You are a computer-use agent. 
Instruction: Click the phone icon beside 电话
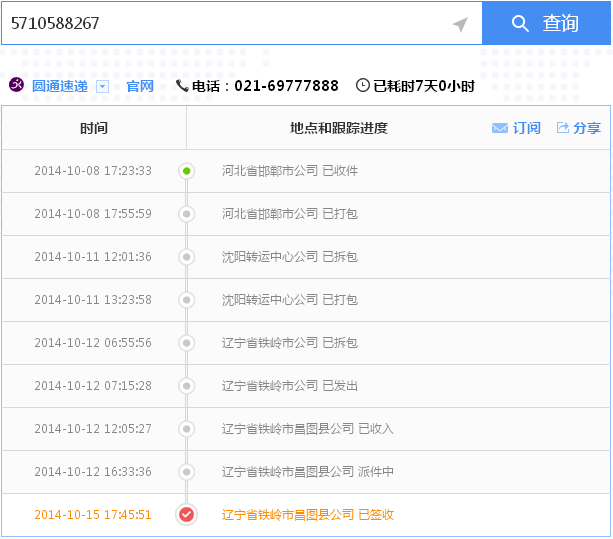(182, 86)
